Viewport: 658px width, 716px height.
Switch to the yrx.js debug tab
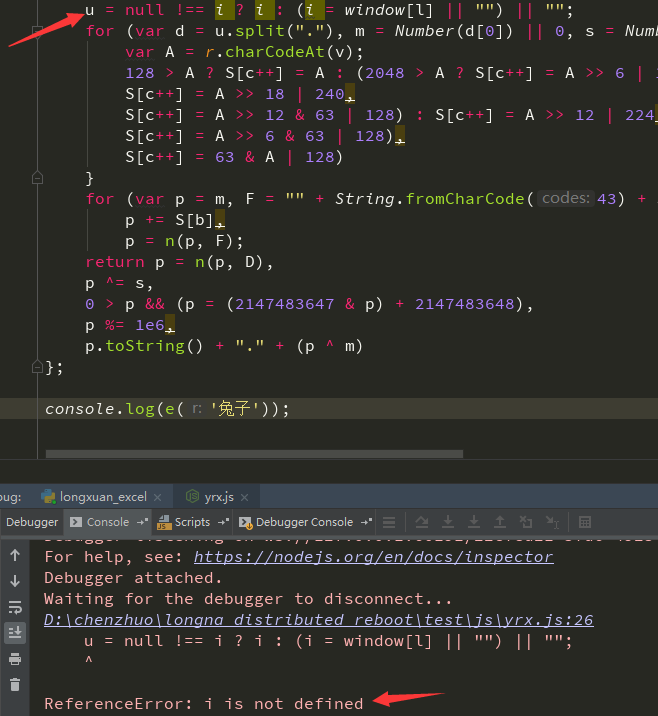coord(217,496)
